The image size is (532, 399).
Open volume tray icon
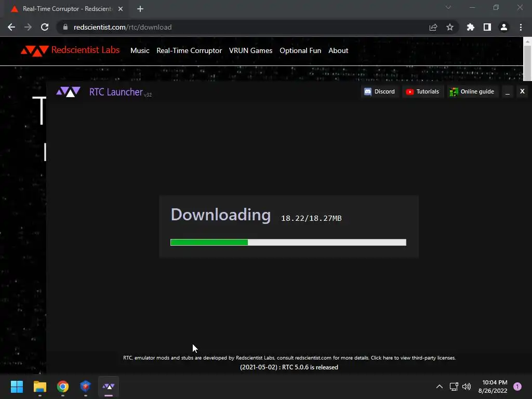click(x=467, y=387)
